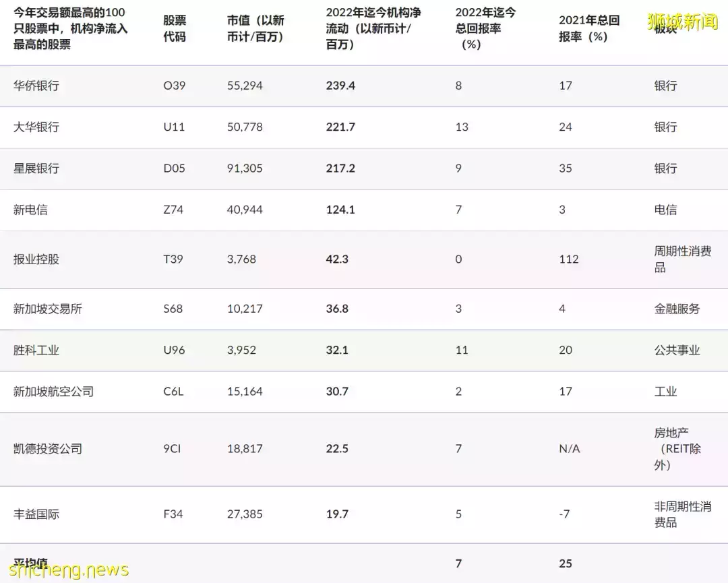Select stock code U11
The width and height of the screenshot is (728, 583).
174,127
